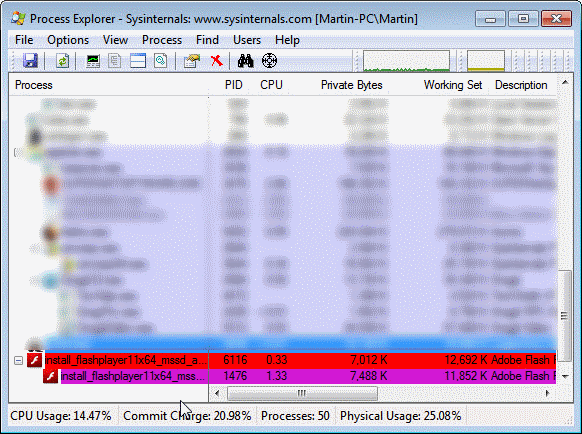This screenshot has height=434, width=582.
Task: Open the Find menu
Action: [207, 40]
